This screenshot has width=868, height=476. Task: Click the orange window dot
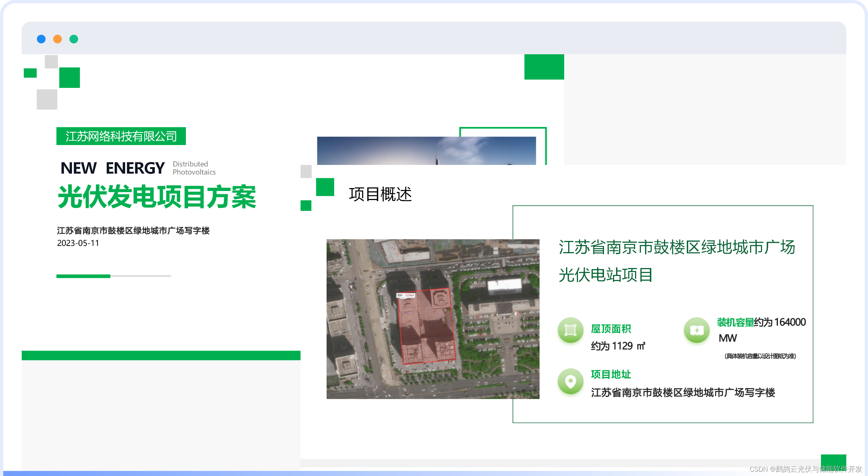click(58, 39)
